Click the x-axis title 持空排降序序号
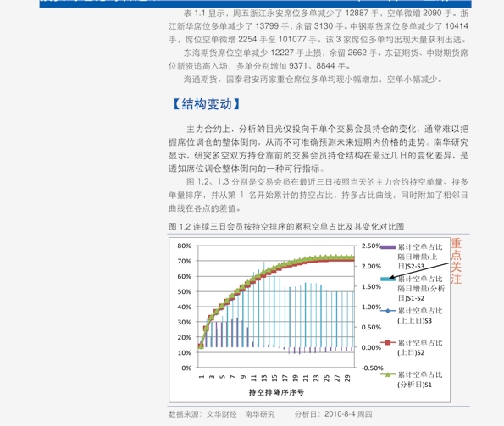504x426 pixels. [x=276, y=392]
